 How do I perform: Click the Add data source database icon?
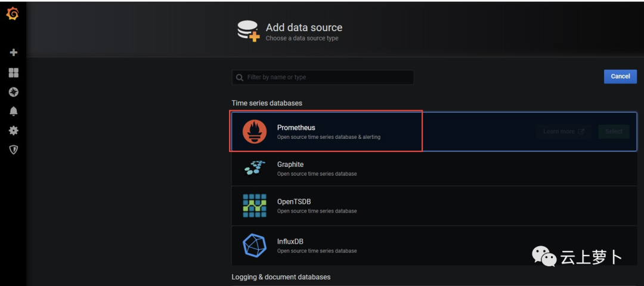coord(249,31)
